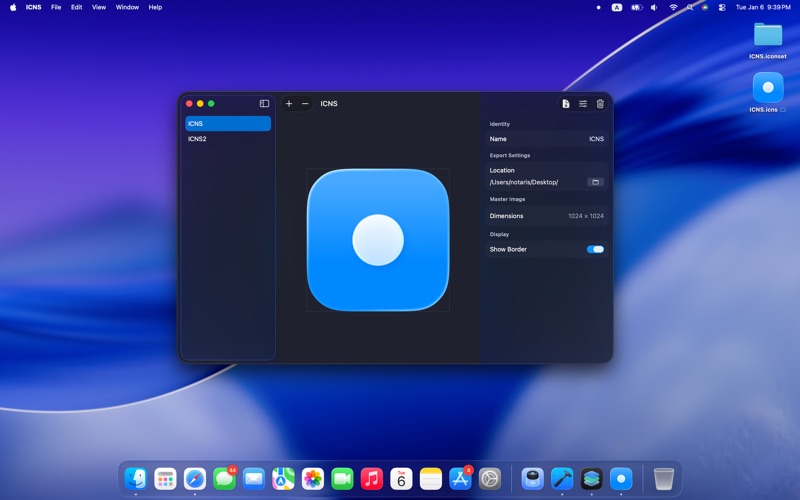This screenshot has width=800, height=500.
Task: Open the layered-stack app in the dock
Action: click(591, 479)
